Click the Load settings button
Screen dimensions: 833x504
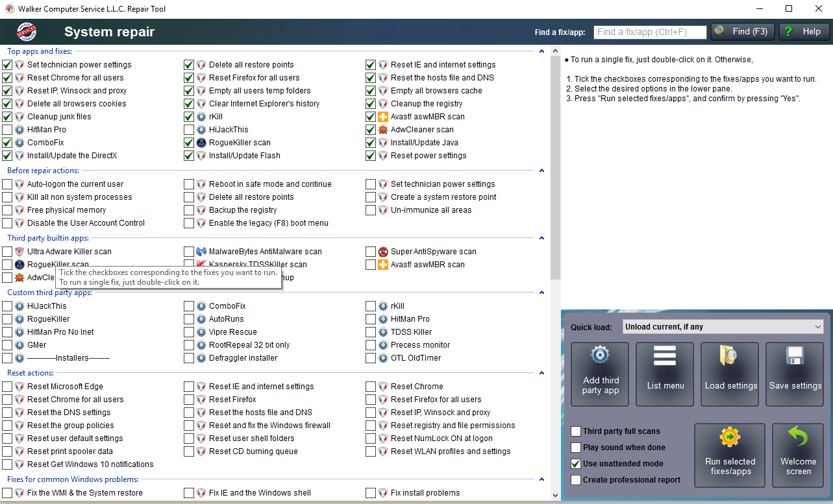730,374
